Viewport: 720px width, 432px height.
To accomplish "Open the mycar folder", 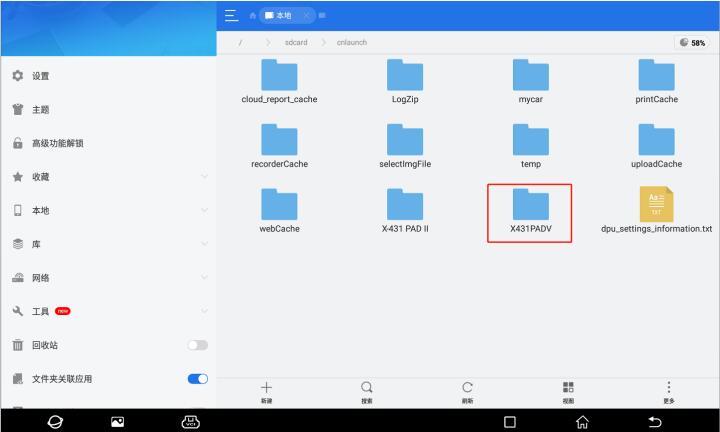I will [531, 81].
